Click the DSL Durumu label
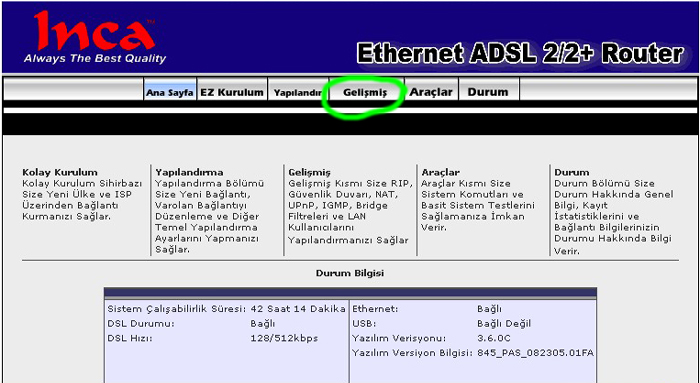Image resolution: width=700 pixels, height=383 pixels. tap(141, 324)
